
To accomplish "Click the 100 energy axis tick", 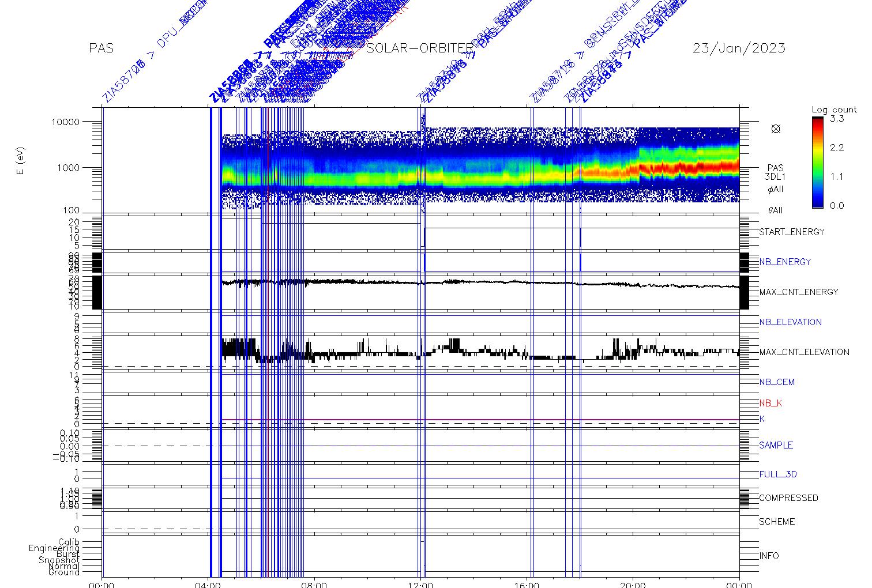I will coord(71,211).
